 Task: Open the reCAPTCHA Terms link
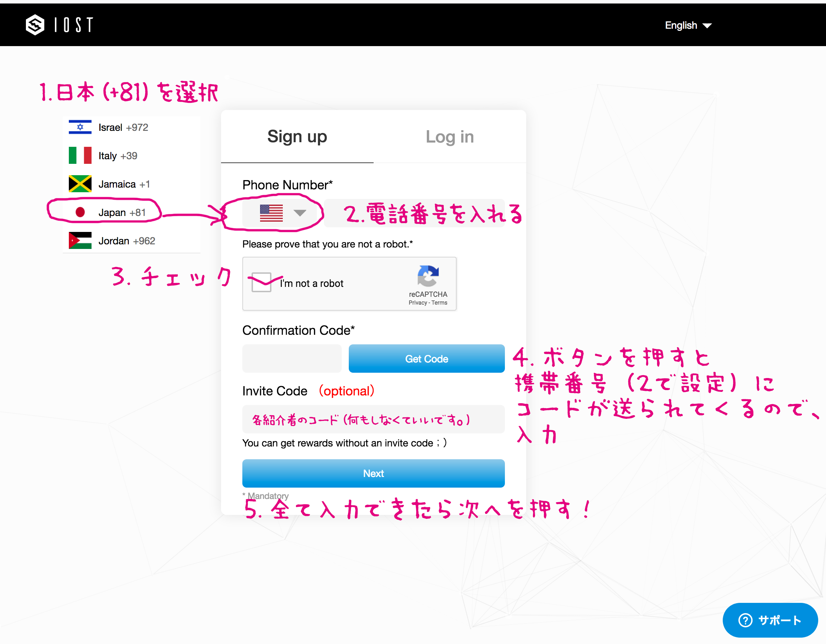pyautogui.click(x=440, y=303)
